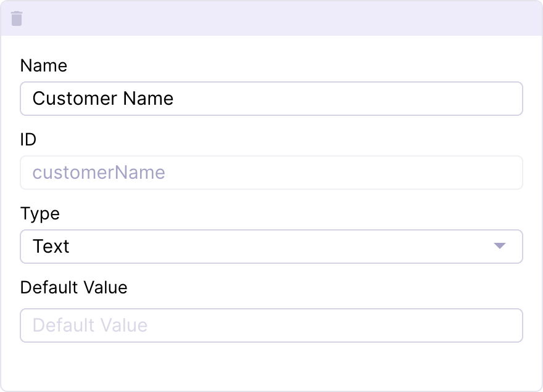The image size is (543, 392).
Task: Focus the Default Value input
Action: [271, 325]
